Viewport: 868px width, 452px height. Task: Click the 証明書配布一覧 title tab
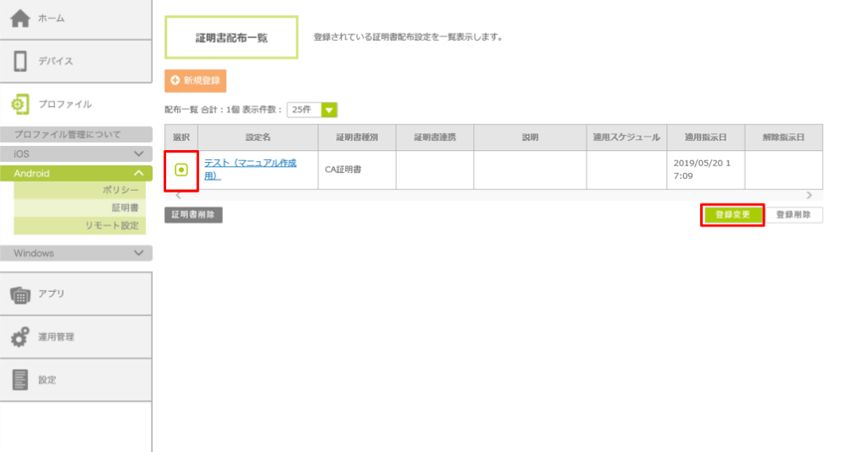tap(231, 37)
